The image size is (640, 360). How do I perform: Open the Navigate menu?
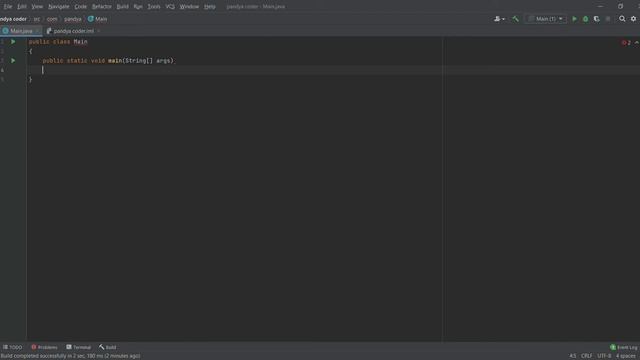click(x=58, y=7)
